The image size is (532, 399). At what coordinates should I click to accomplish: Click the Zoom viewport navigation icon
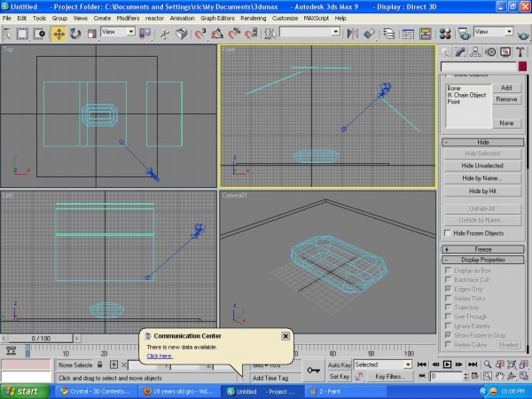[x=487, y=364]
